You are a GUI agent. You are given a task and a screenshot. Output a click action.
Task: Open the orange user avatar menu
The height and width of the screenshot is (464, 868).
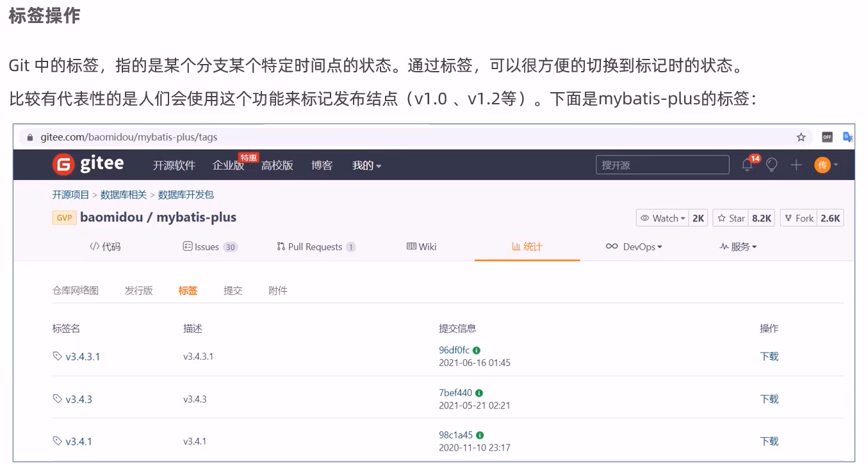pos(826,165)
